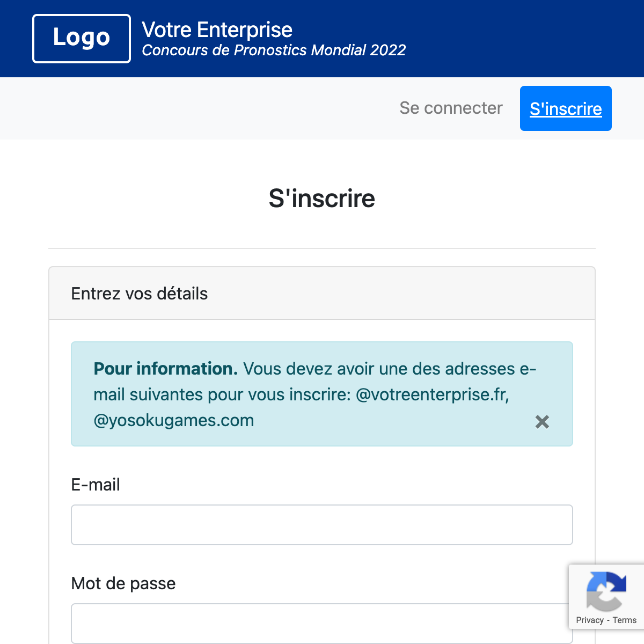Click the reCAPTCHA logo badge

pyautogui.click(x=606, y=591)
